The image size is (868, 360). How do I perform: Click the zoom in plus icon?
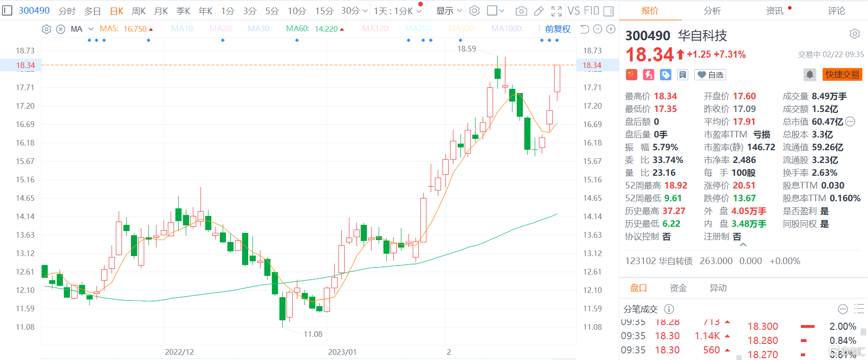coord(611,29)
